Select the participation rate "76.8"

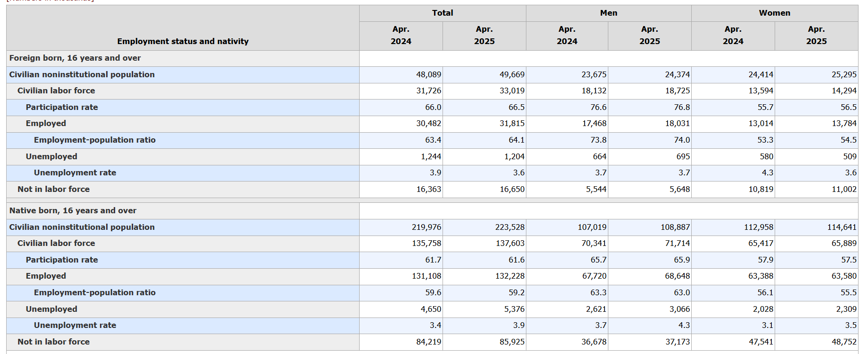[682, 107]
